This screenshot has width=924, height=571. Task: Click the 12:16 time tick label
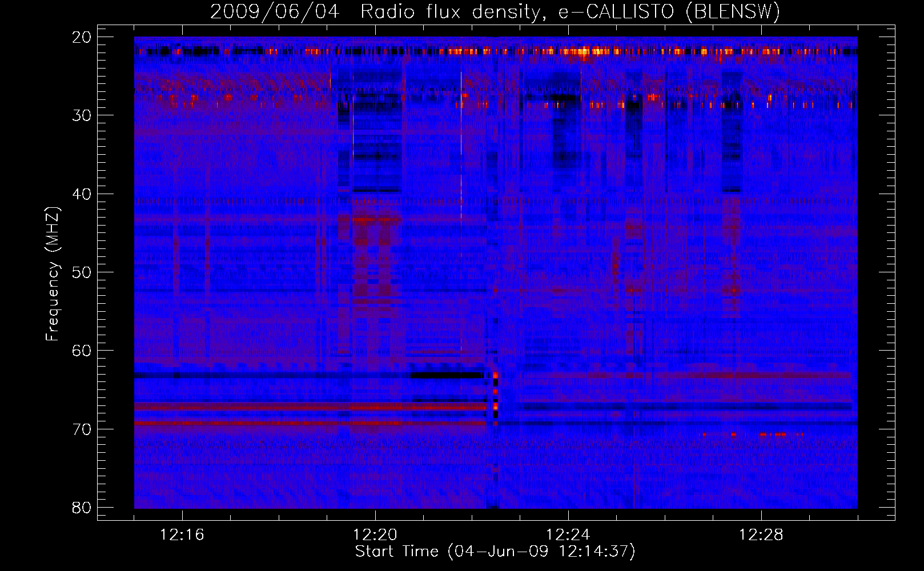pos(182,535)
